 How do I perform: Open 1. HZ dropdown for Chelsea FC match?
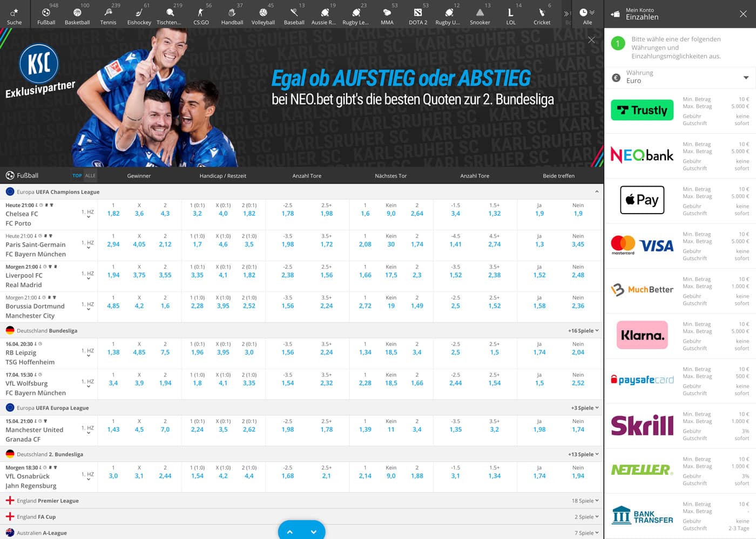(x=88, y=214)
